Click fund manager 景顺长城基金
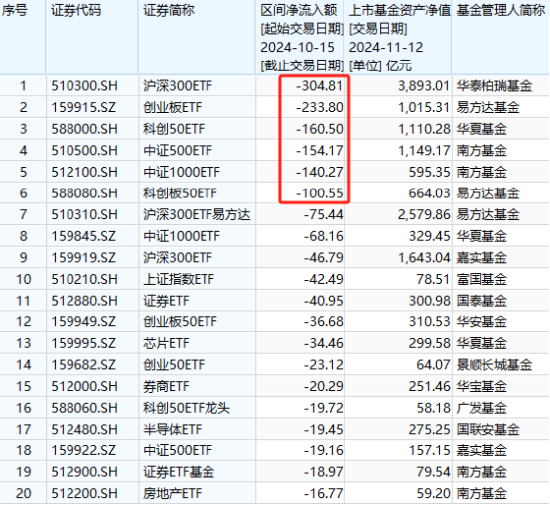This screenshot has width=550, height=505. [x=494, y=365]
